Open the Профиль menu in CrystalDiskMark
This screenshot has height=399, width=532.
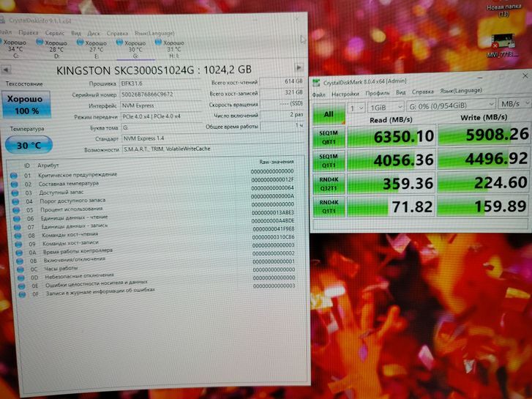tap(378, 94)
